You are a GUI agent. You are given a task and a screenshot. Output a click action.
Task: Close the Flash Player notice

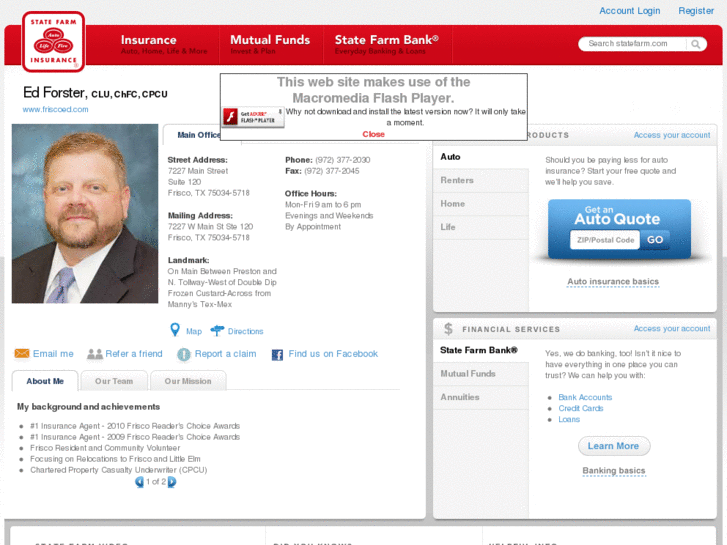[x=373, y=134]
